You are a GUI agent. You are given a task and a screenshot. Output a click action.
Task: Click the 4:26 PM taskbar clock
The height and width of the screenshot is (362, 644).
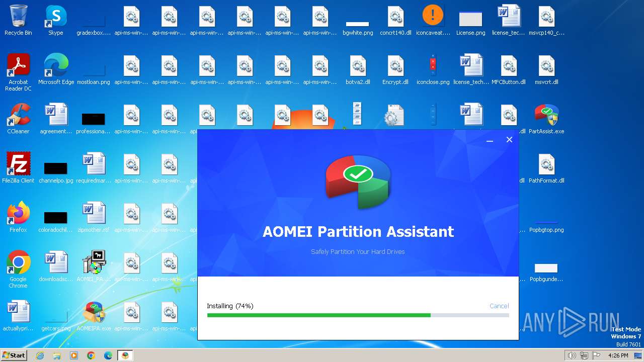coord(618,355)
